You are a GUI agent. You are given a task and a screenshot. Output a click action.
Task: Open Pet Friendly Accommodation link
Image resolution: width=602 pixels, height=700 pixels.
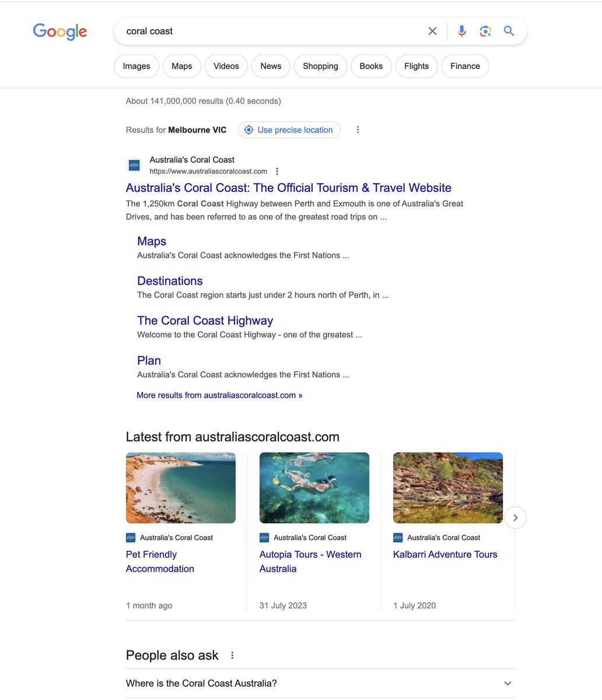[160, 562]
